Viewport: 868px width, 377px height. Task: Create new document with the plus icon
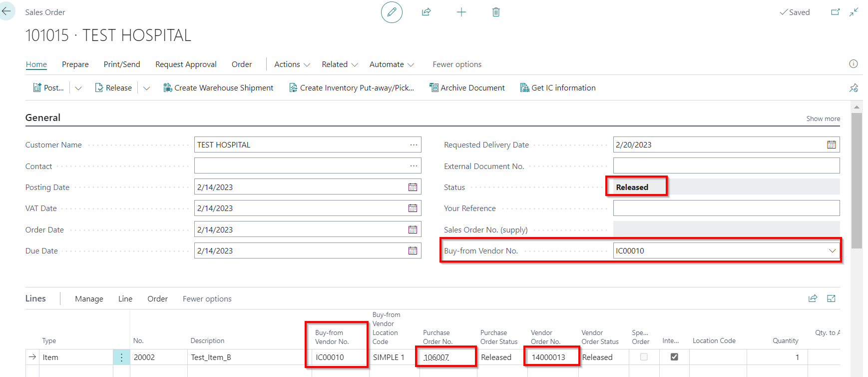[x=461, y=12]
